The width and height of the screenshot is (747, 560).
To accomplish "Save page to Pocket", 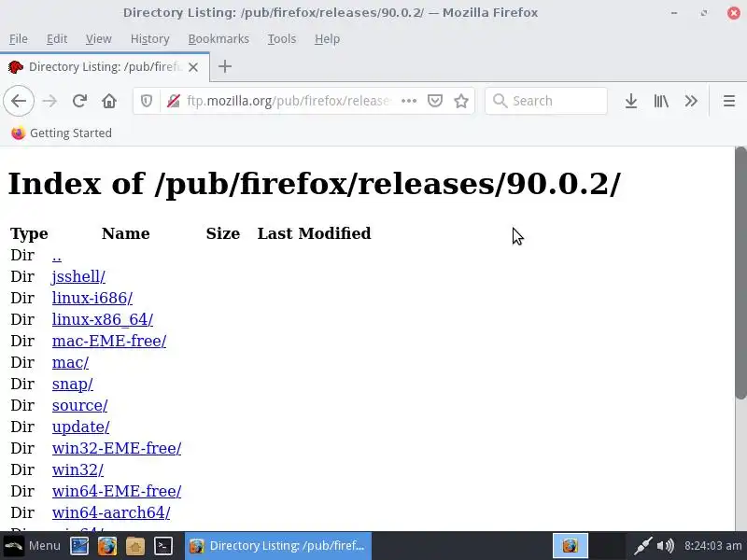I will tap(435, 101).
